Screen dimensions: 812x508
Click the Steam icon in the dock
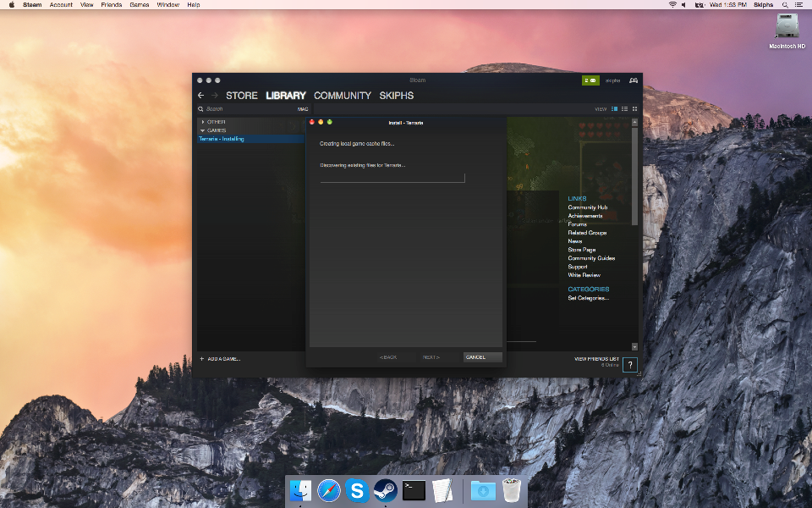coord(386,490)
